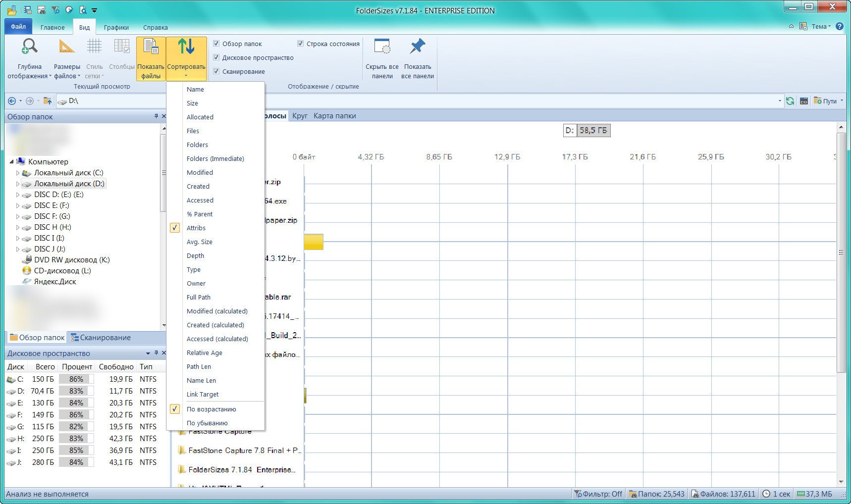Click the FolderSizes app icon in the title bar
The height and width of the screenshot is (504, 851).
click(12, 10)
